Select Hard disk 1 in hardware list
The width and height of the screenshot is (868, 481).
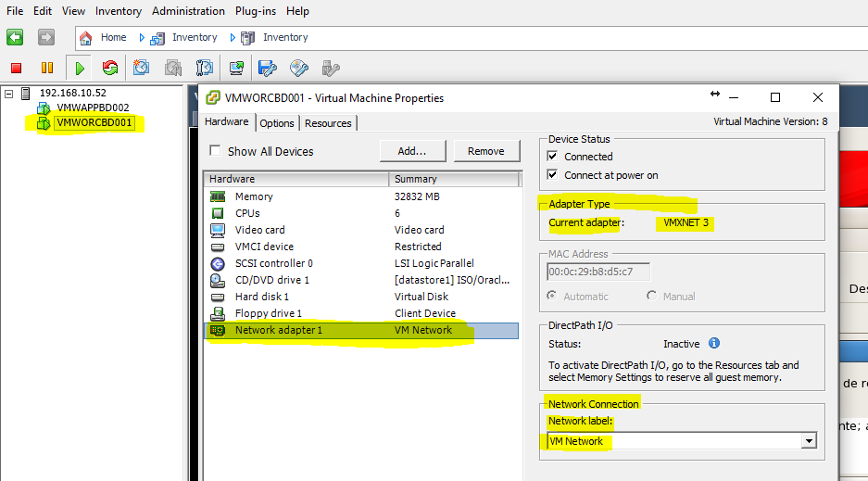[262, 297]
